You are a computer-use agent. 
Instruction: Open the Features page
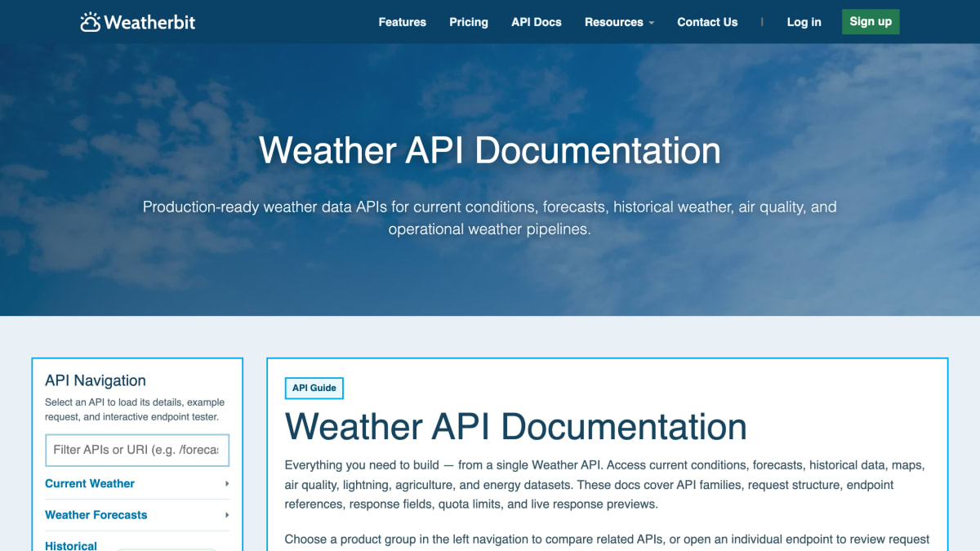coord(402,22)
